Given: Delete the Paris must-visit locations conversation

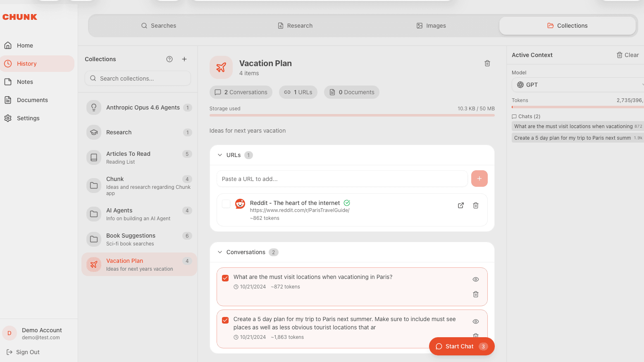Looking at the screenshot, I should click(x=476, y=294).
